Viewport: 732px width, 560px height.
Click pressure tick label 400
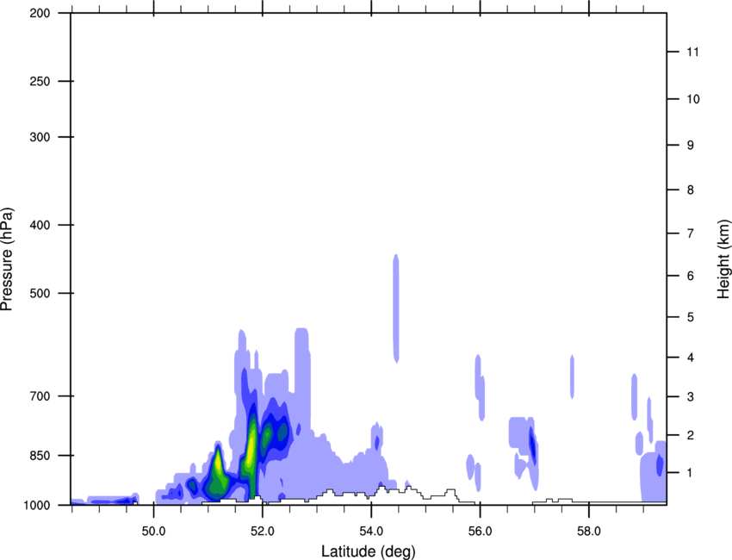[x=40, y=225]
